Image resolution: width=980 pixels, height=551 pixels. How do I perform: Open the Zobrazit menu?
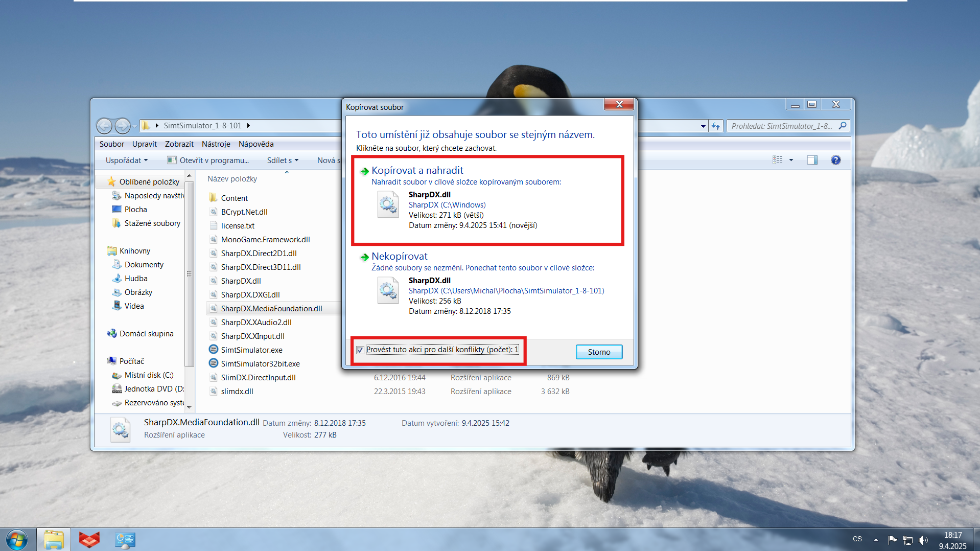(x=179, y=144)
